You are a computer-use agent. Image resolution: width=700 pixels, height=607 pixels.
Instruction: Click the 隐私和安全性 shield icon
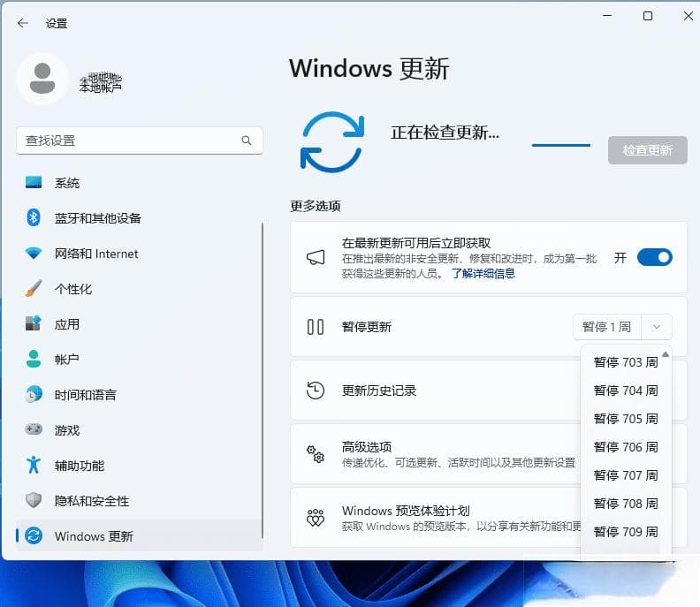34,500
